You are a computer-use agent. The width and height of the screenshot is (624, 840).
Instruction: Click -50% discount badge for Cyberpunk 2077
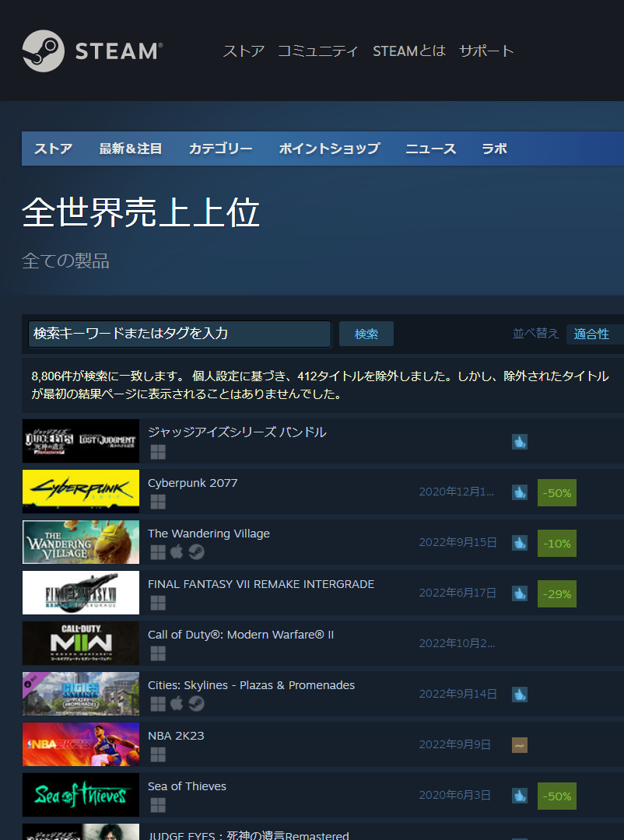point(557,493)
